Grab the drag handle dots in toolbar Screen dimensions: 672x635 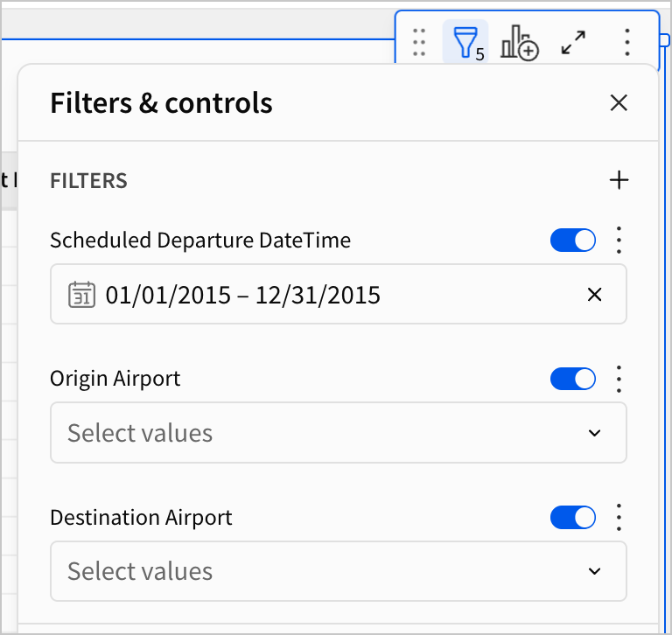pos(419,42)
